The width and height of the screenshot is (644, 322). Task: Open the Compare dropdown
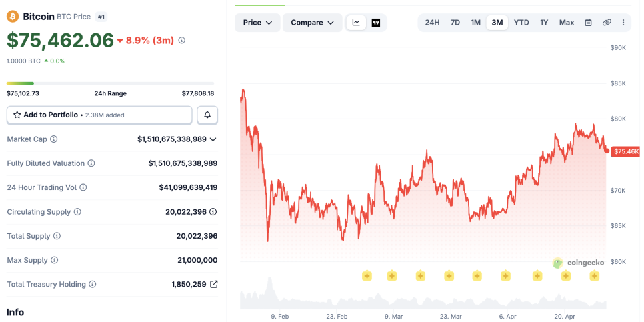[312, 23]
